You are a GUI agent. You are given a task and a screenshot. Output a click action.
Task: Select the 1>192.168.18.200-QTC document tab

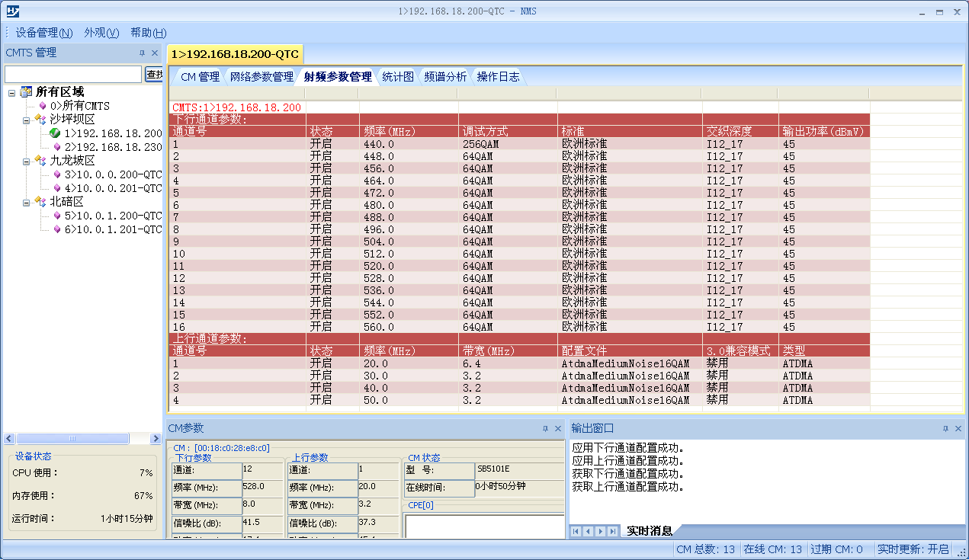235,54
